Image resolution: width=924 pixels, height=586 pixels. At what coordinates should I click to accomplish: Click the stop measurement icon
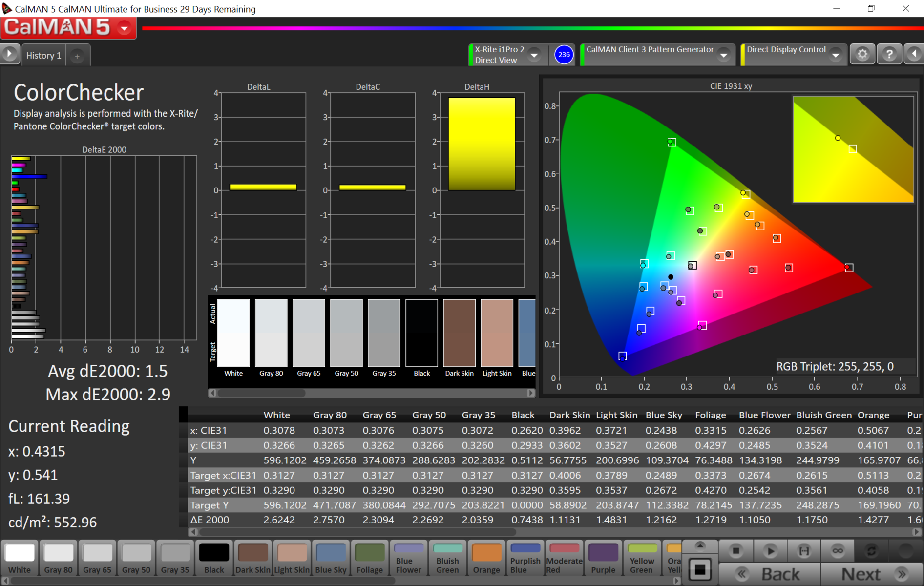click(735, 551)
